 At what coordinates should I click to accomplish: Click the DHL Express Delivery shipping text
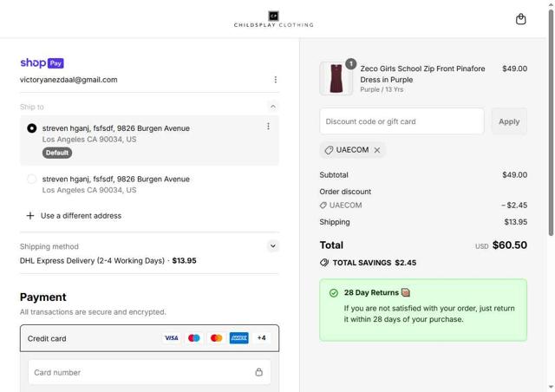[x=92, y=261]
